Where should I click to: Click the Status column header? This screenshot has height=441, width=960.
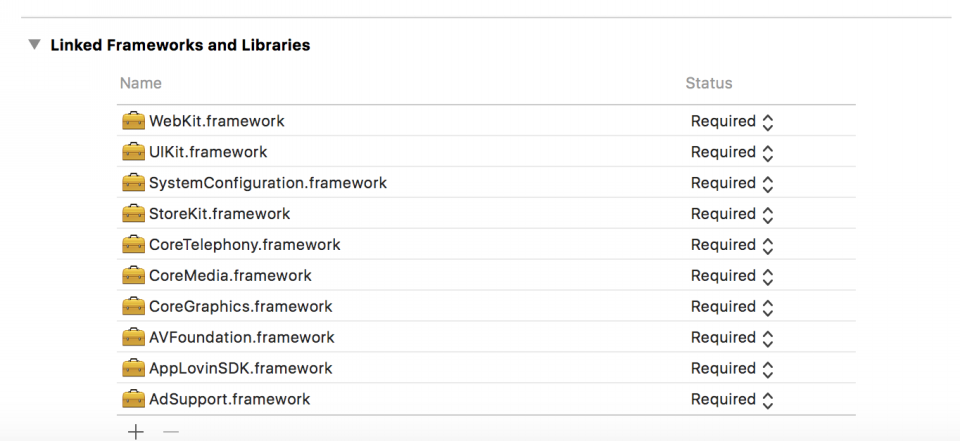[708, 83]
